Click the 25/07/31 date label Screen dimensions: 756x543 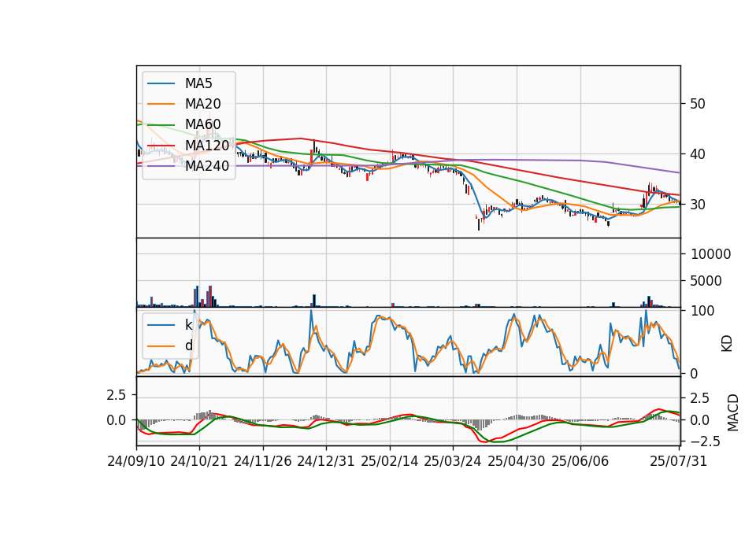[678, 461]
